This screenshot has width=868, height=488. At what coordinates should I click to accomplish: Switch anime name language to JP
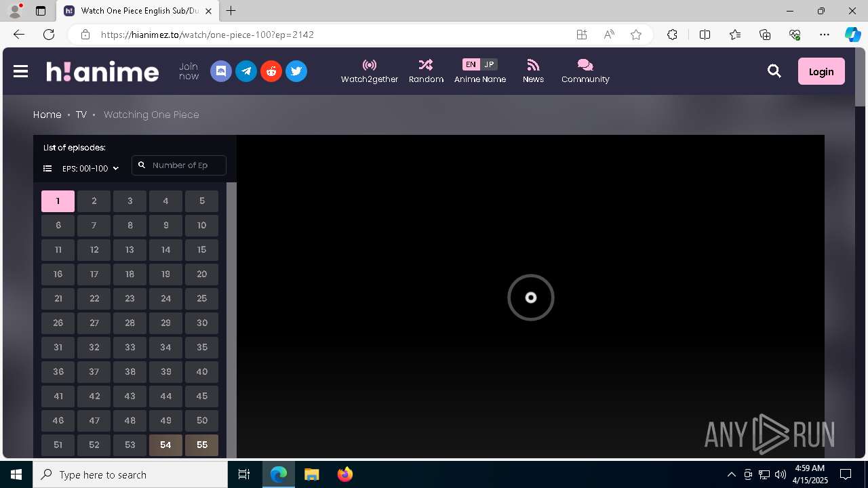489,64
